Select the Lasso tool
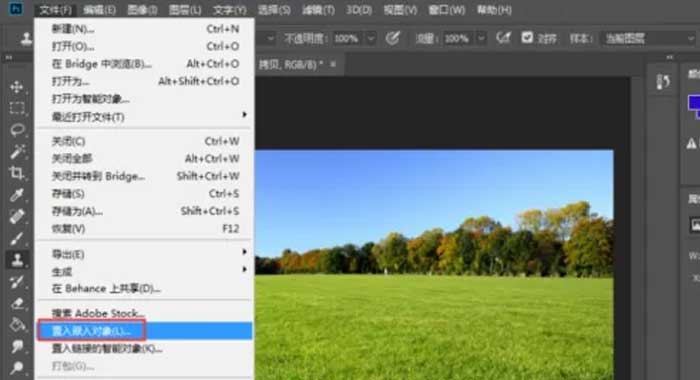The width and height of the screenshot is (700, 380). tap(17, 130)
